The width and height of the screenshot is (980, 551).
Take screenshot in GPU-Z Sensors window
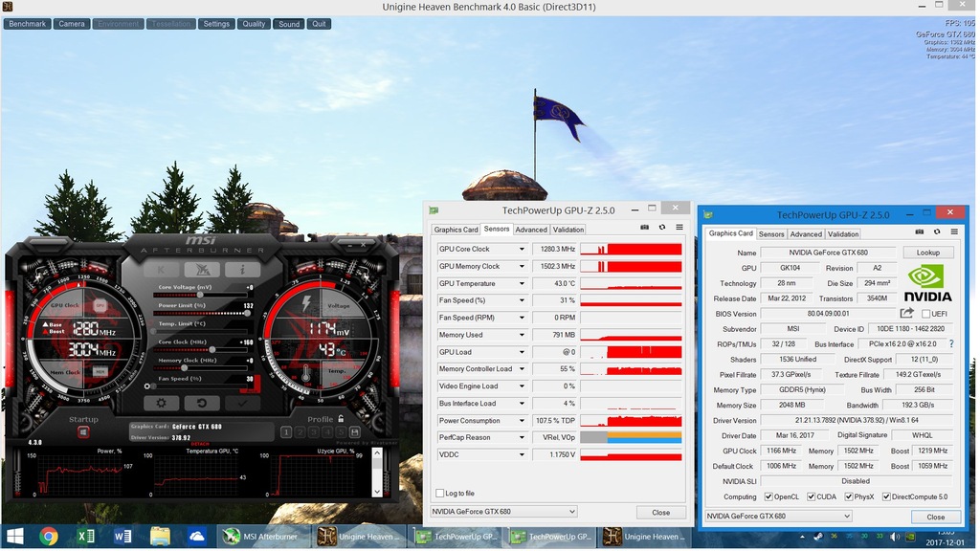[644, 228]
